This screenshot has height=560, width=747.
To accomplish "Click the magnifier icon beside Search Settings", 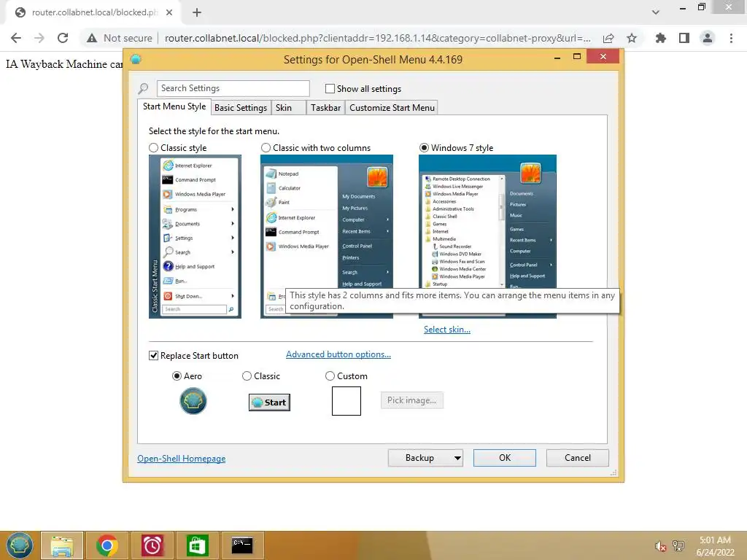I will (143, 88).
